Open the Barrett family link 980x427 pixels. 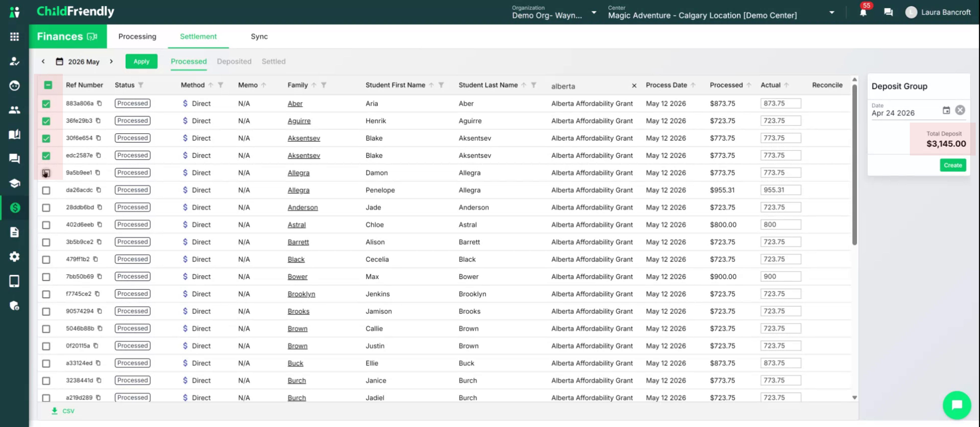click(298, 242)
